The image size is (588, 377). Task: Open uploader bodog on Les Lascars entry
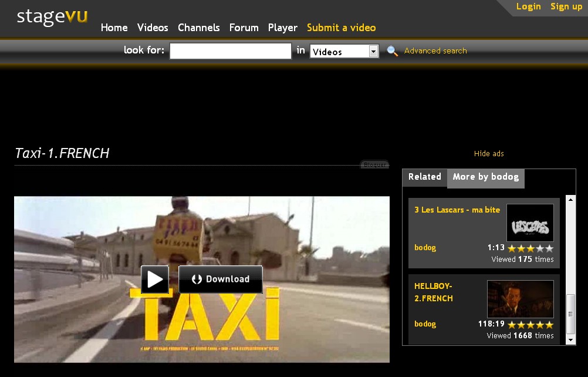click(x=425, y=248)
